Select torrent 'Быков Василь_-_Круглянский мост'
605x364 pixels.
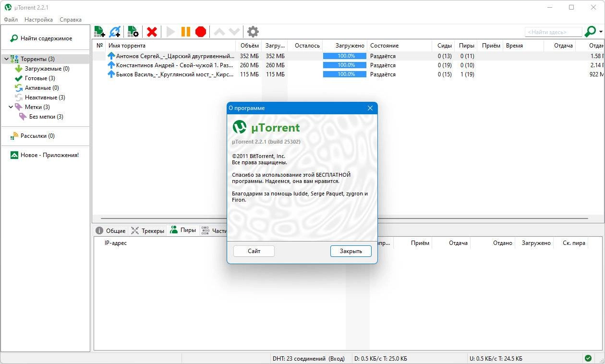coord(175,74)
